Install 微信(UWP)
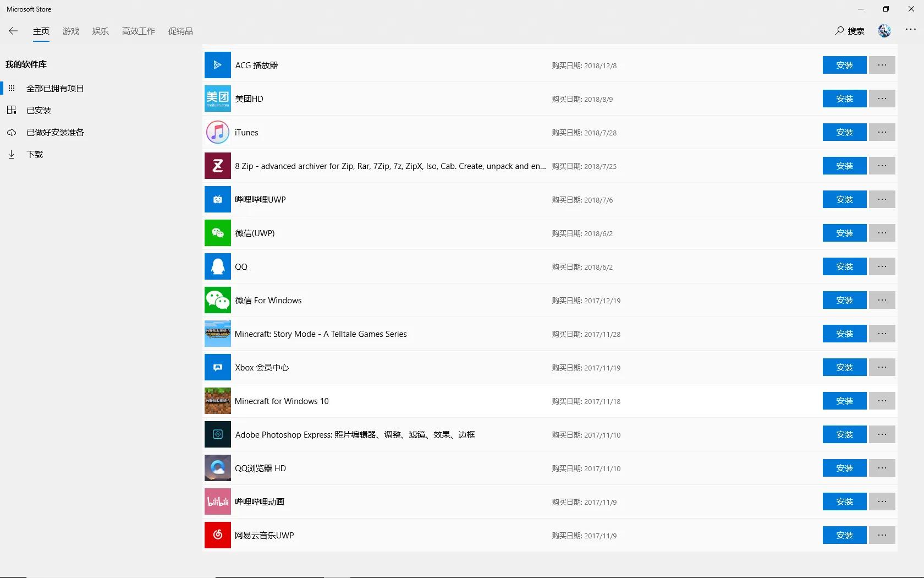This screenshot has width=924, height=578. click(845, 233)
